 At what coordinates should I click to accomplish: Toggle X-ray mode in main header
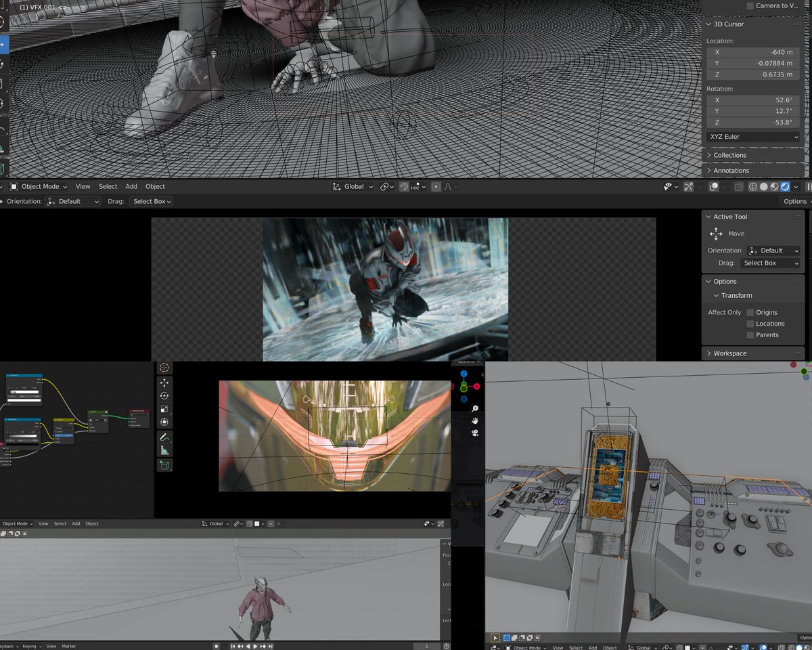[739, 186]
